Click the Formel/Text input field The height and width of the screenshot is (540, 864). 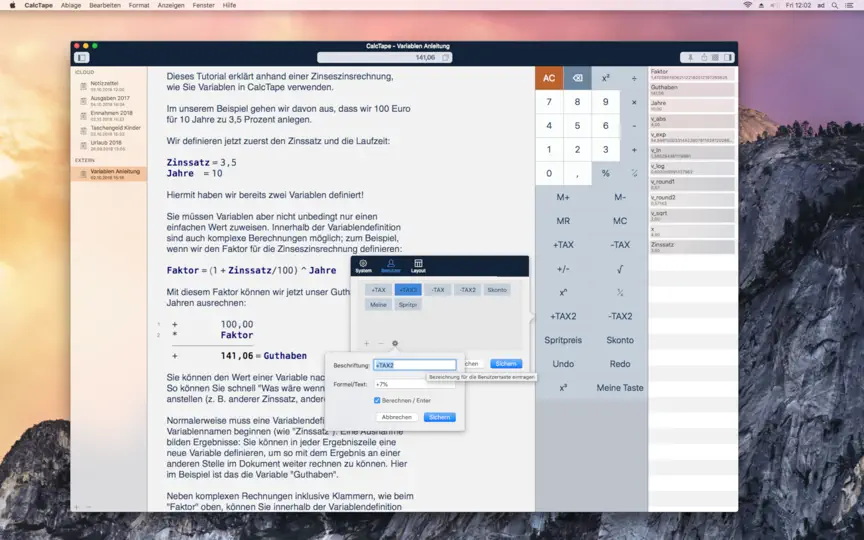click(415, 384)
